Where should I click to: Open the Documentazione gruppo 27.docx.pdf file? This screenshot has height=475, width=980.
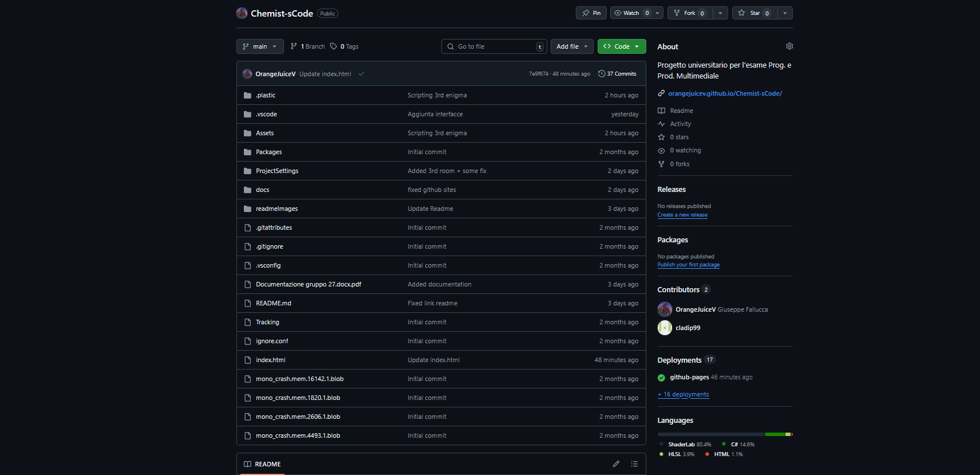(x=309, y=284)
